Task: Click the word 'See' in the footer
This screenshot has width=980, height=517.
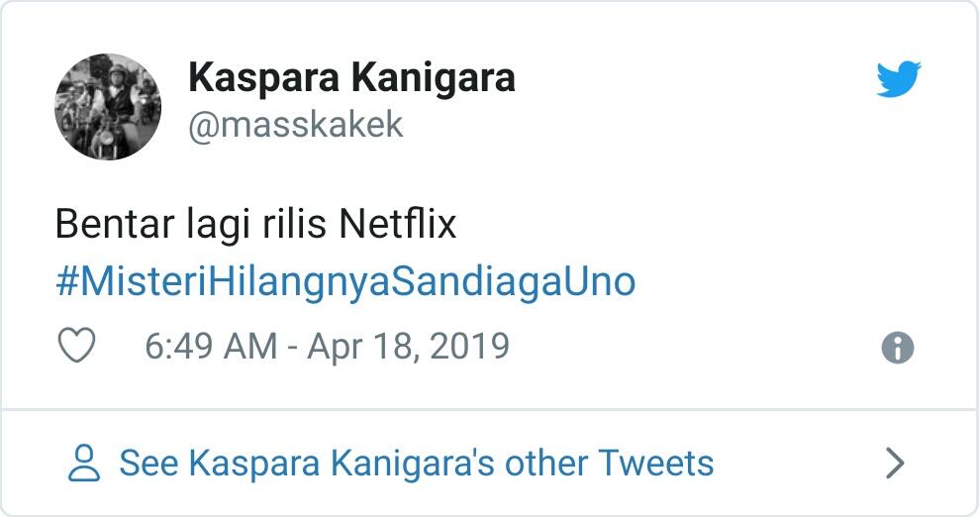Action: click(148, 463)
